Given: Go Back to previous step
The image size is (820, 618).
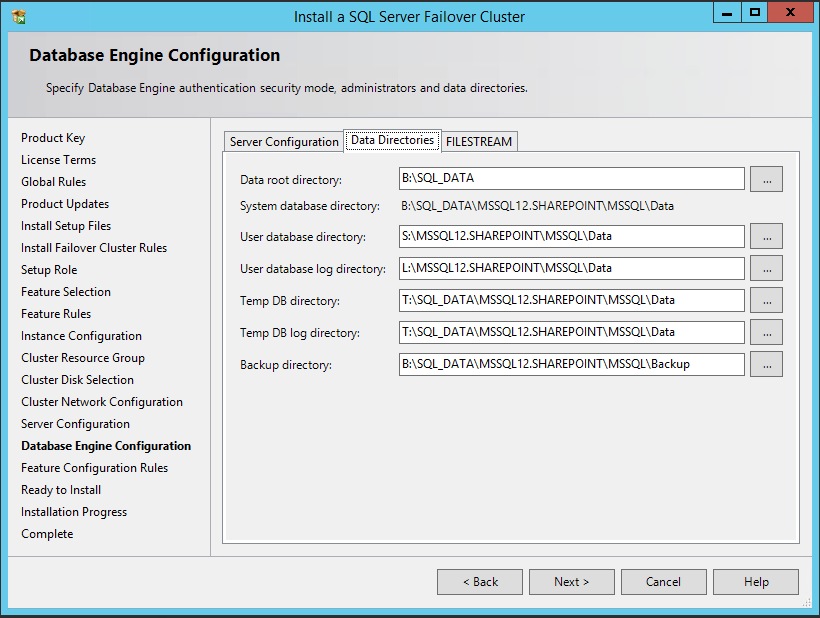Looking at the screenshot, I should point(480,582).
